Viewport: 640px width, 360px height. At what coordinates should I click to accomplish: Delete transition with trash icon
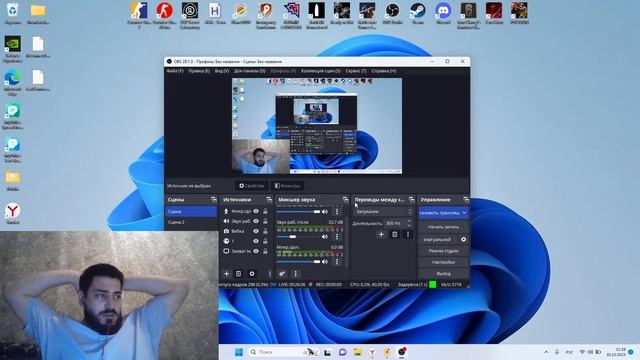coord(395,234)
